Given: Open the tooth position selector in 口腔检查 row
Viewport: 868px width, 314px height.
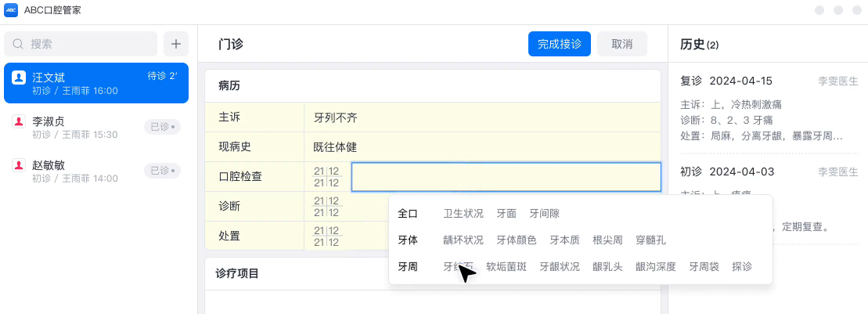Looking at the screenshot, I should [326, 177].
